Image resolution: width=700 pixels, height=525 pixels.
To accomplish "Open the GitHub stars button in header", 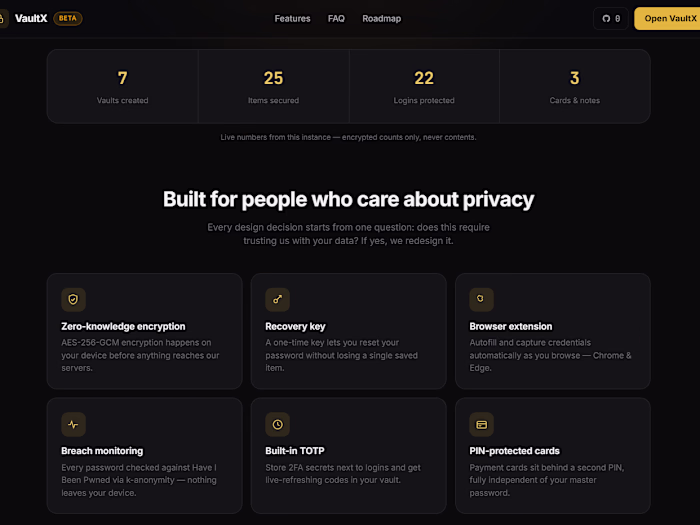I will pos(611,18).
